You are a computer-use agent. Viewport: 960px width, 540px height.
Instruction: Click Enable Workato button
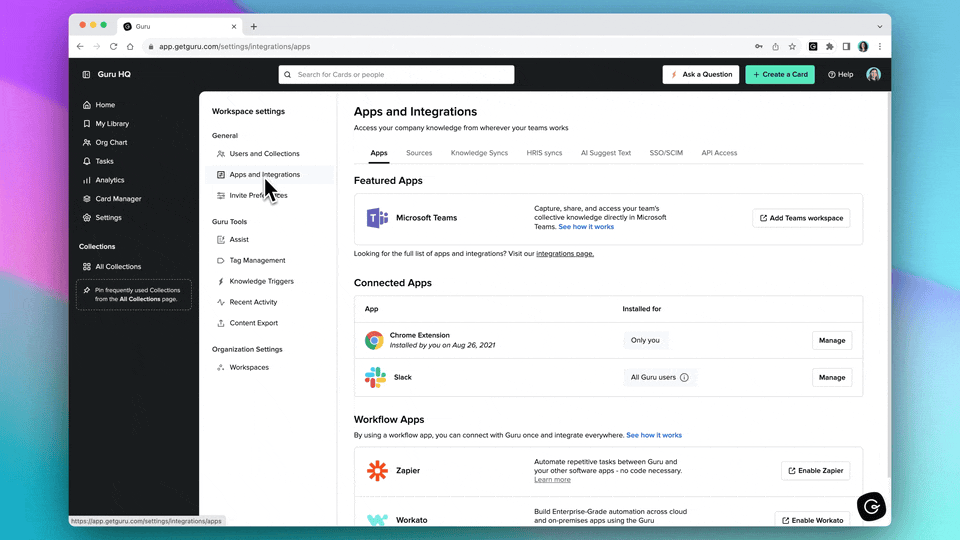coord(812,520)
